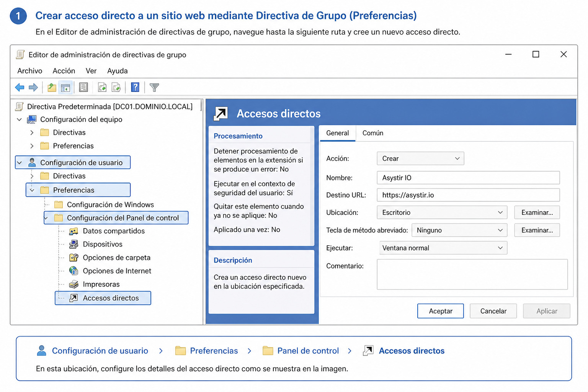Click Panel de control breadcrumb link
The image size is (588, 392).
pos(308,351)
